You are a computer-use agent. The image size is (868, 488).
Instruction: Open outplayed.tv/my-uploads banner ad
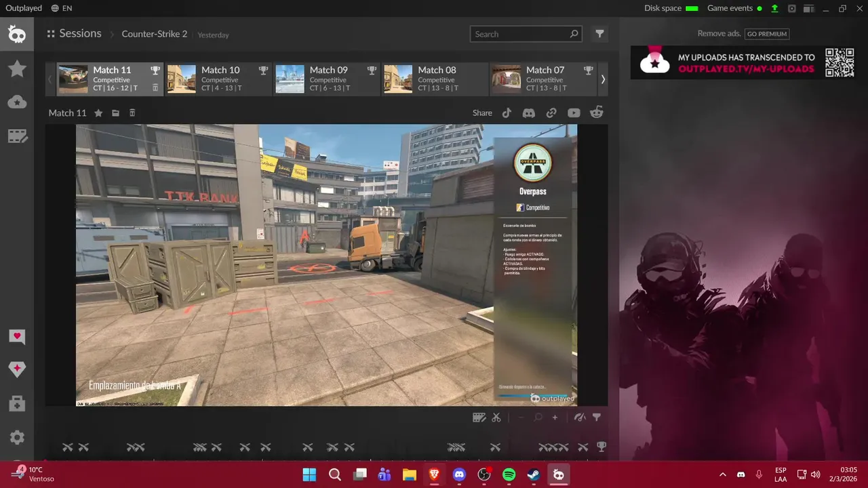(744, 62)
